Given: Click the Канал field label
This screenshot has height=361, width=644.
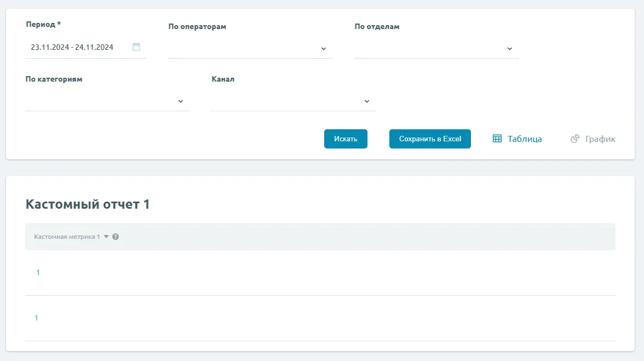Looking at the screenshot, I should coord(223,79).
